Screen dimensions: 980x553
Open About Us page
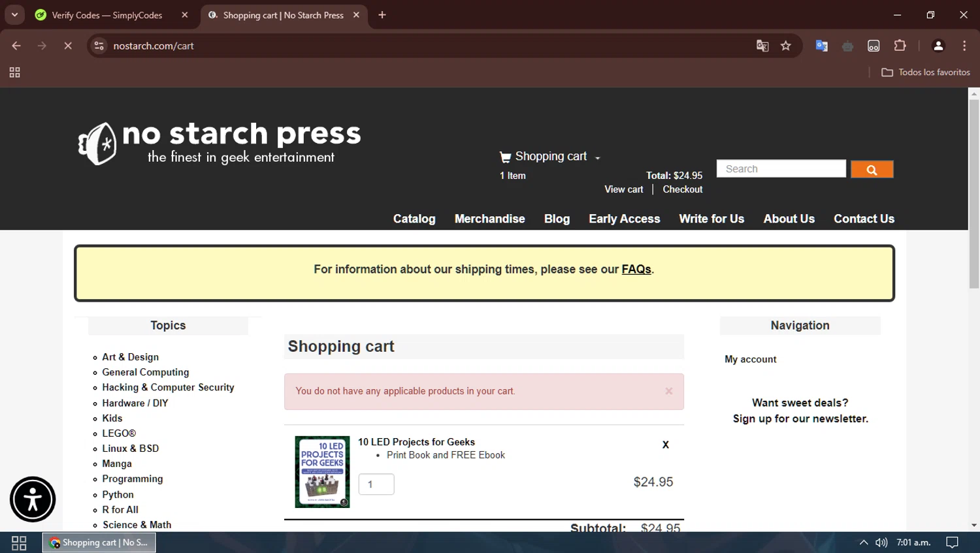point(789,219)
